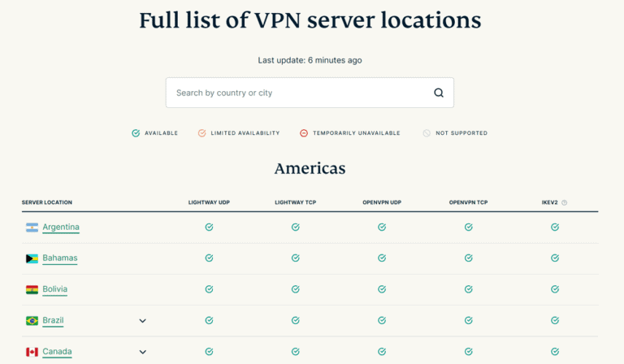Click the Bahamas flag icon
The image size is (624, 364).
[x=32, y=258]
